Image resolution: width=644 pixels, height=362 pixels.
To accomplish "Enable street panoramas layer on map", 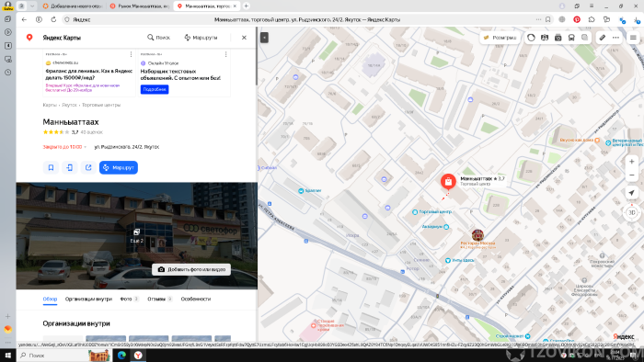I will click(558, 38).
